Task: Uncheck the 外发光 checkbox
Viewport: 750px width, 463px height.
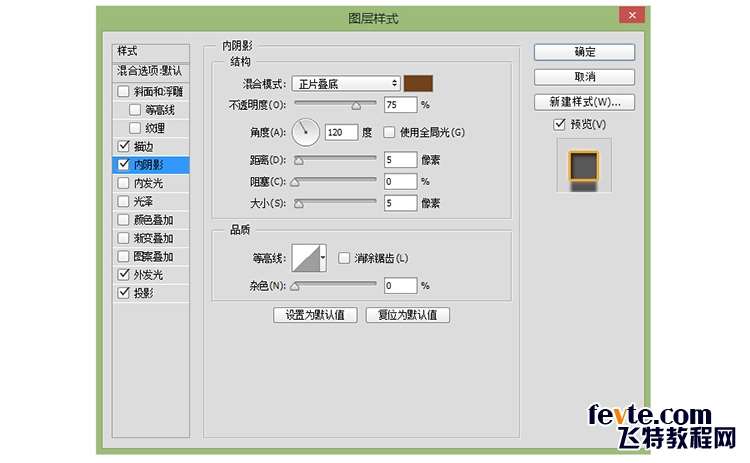Action: pos(123,274)
